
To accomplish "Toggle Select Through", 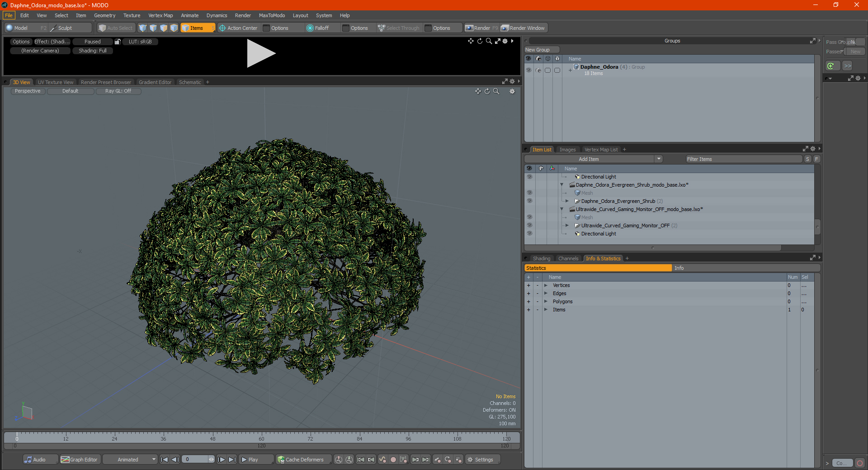I will coord(399,28).
